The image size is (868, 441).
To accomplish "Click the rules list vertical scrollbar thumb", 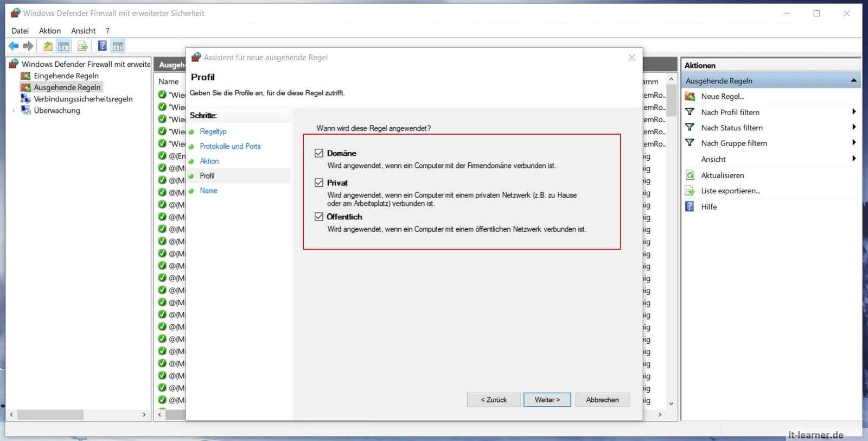I will (x=671, y=100).
